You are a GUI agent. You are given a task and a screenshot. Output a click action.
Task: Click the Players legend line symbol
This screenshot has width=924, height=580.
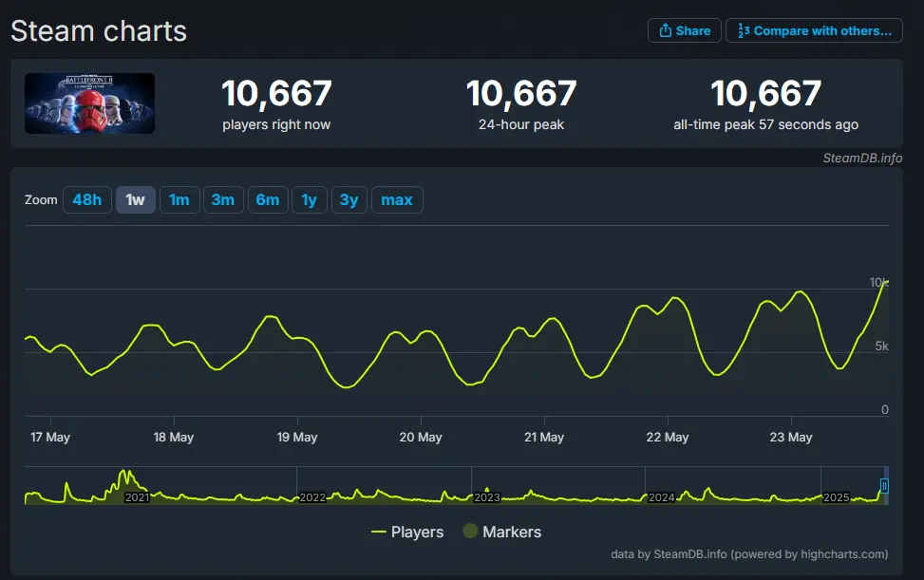378,532
